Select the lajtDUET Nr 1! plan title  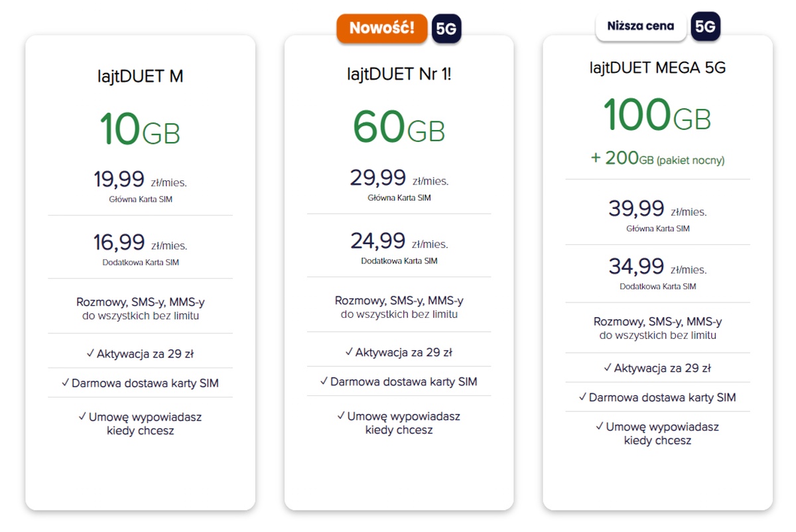tap(399, 74)
